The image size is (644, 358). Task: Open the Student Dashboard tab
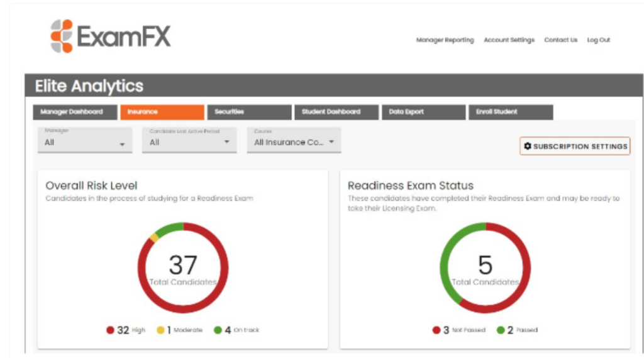tap(336, 112)
